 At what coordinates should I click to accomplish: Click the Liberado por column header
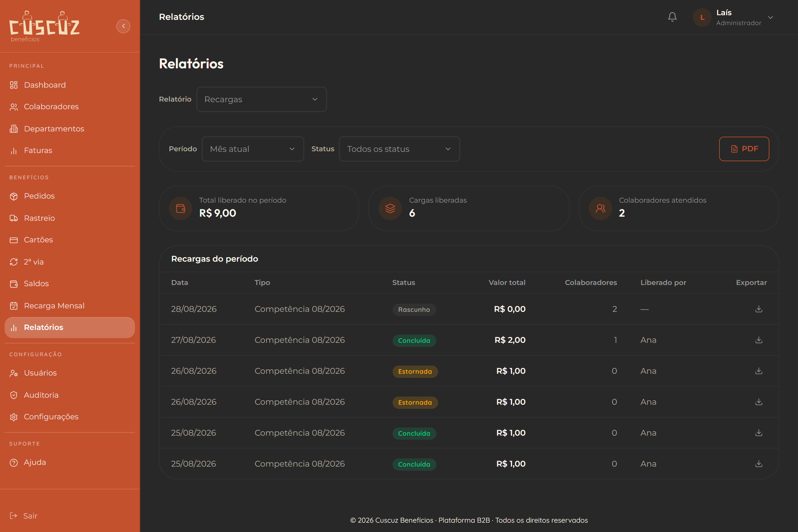tap(663, 282)
